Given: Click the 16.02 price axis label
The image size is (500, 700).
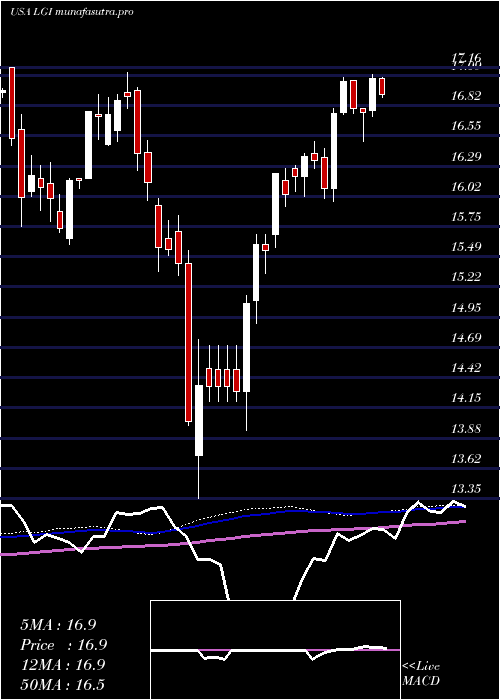Looking at the screenshot, I should click(x=467, y=186).
